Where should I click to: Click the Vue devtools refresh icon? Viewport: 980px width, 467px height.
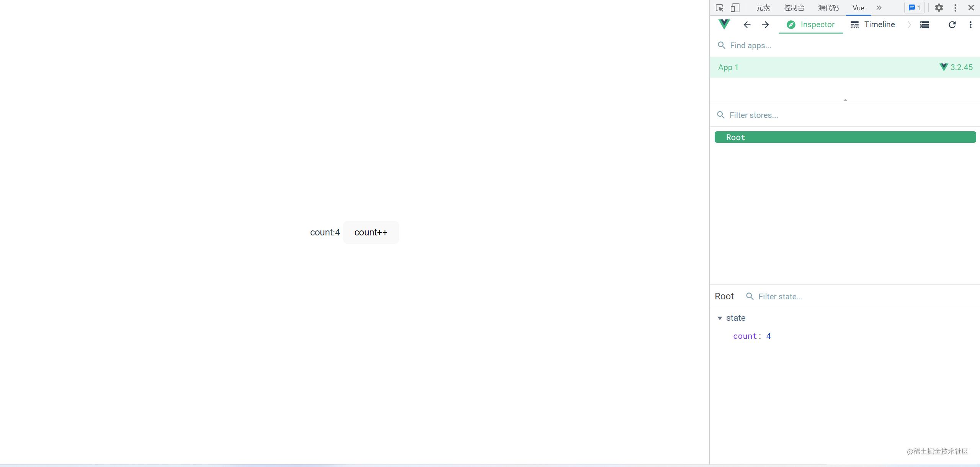pyautogui.click(x=952, y=25)
